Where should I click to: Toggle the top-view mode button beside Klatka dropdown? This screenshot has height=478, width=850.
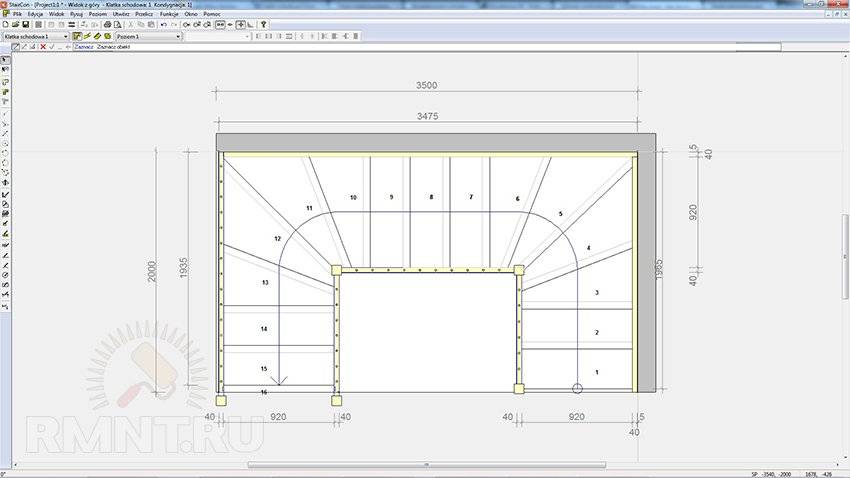[78, 36]
